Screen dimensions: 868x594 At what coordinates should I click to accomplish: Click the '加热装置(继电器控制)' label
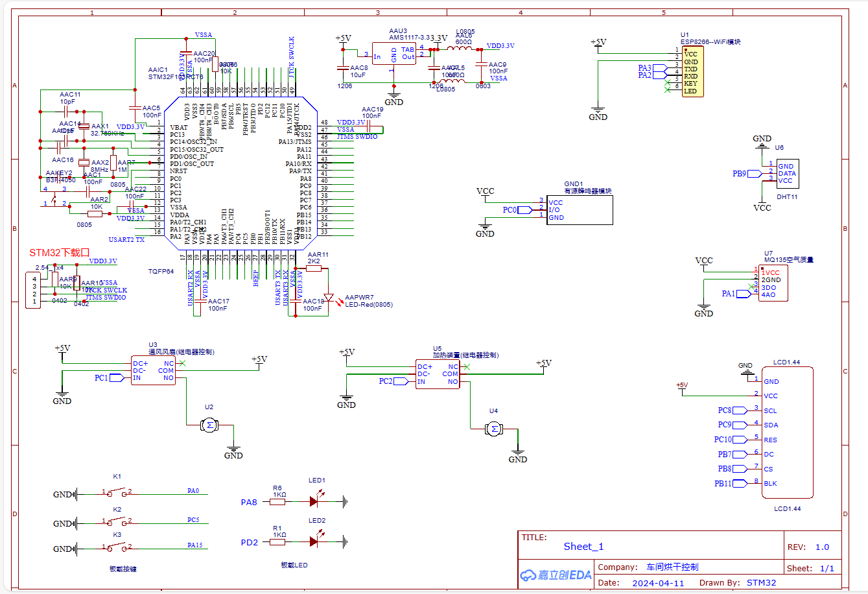pos(465,355)
